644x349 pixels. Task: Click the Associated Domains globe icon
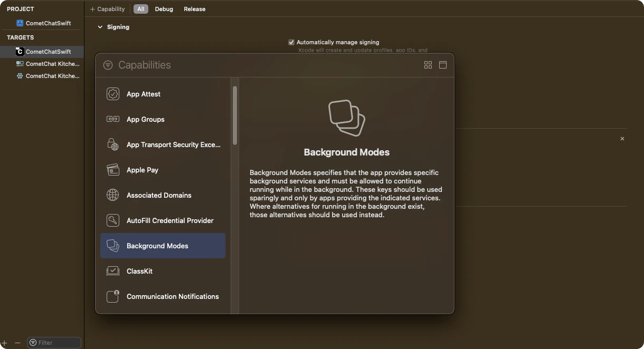pyautogui.click(x=113, y=195)
